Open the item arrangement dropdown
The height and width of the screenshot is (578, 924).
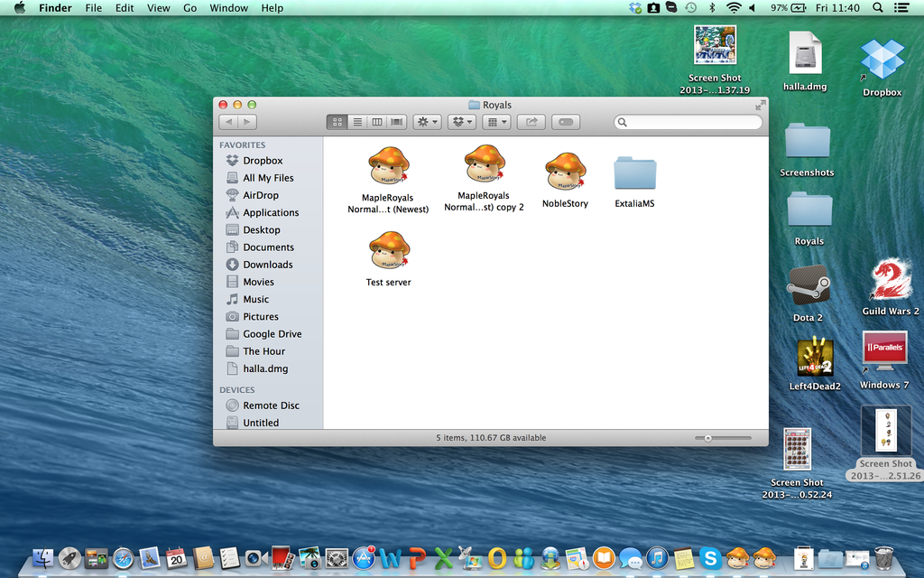pos(496,121)
